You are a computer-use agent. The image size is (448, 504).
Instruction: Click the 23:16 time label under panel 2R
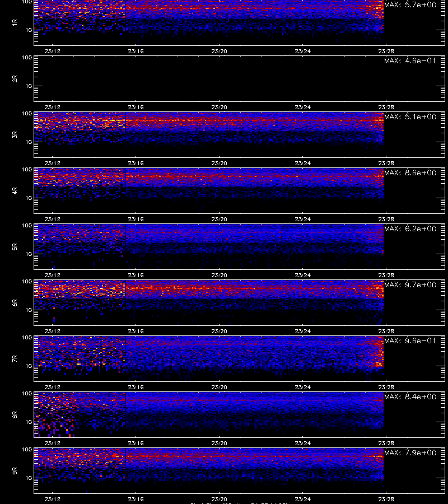click(136, 107)
